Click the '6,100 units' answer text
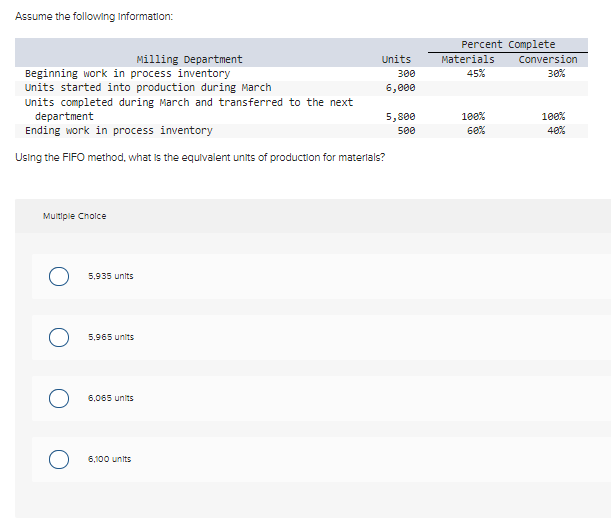 [109, 459]
